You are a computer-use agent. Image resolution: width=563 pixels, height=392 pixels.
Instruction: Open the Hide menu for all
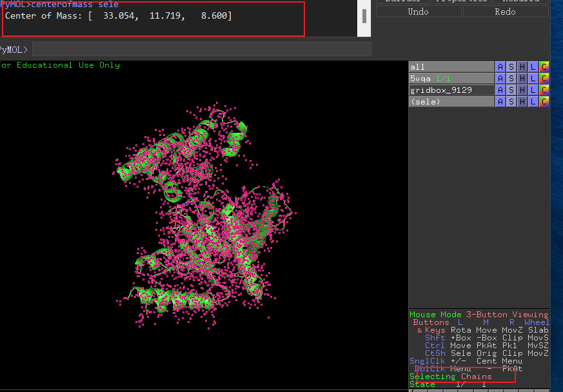(522, 67)
